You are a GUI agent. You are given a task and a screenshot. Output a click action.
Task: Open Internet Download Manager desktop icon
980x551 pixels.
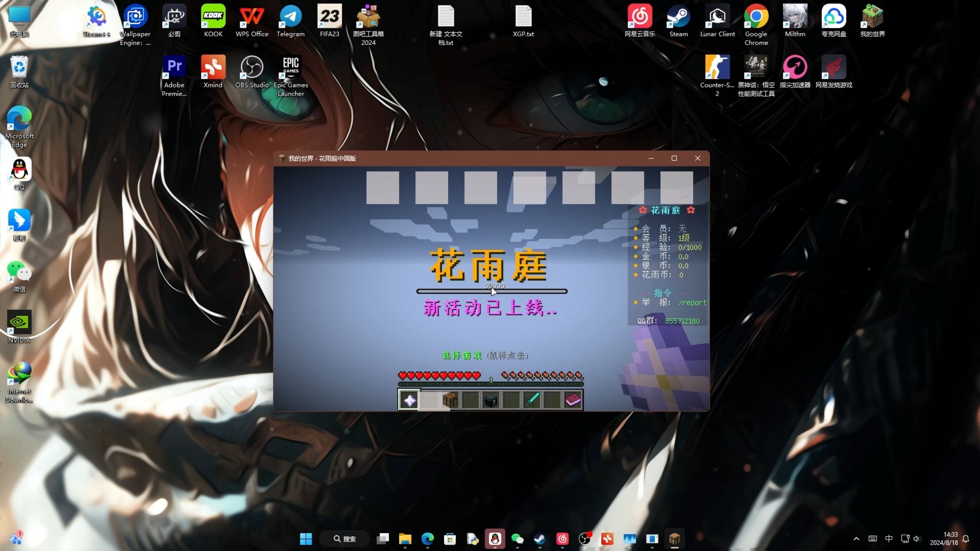click(x=19, y=382)
